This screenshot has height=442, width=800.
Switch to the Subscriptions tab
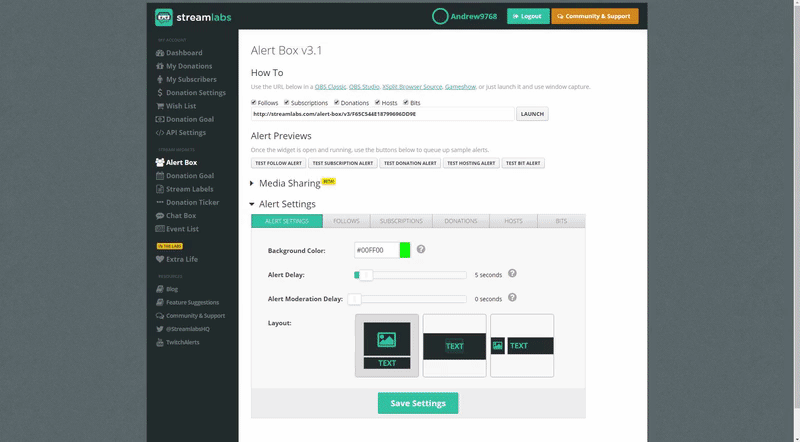(401, 221)
